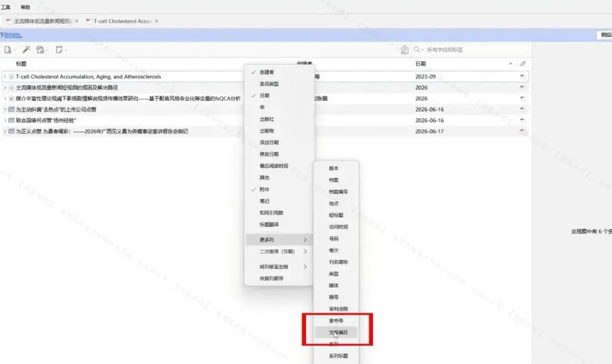
Task: Click the PDF icon of the T-cell Cholesterol tab
Action: point(89,21)
